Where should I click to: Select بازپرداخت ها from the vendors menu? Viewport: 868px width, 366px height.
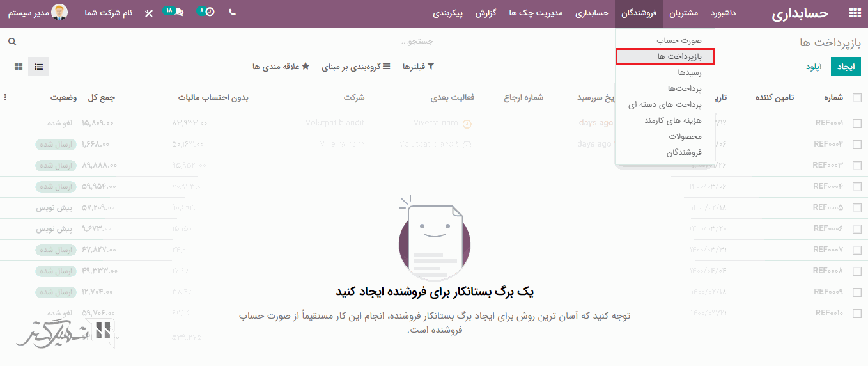pyautogui.click(x=665, y=56)
